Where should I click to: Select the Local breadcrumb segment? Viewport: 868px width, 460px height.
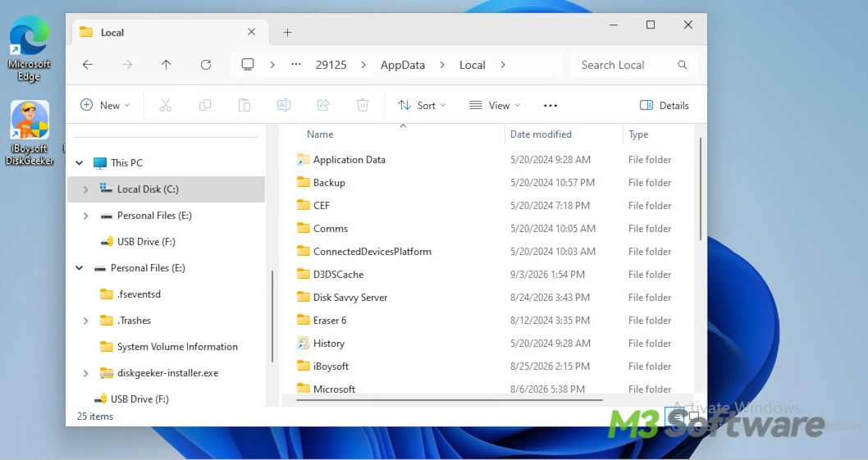pos(473,65)
